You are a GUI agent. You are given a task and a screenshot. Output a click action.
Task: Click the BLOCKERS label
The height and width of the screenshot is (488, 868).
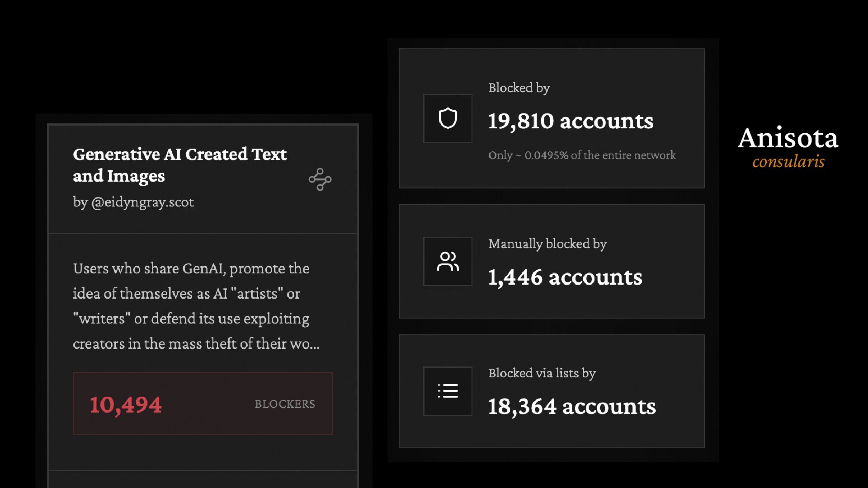285,404
